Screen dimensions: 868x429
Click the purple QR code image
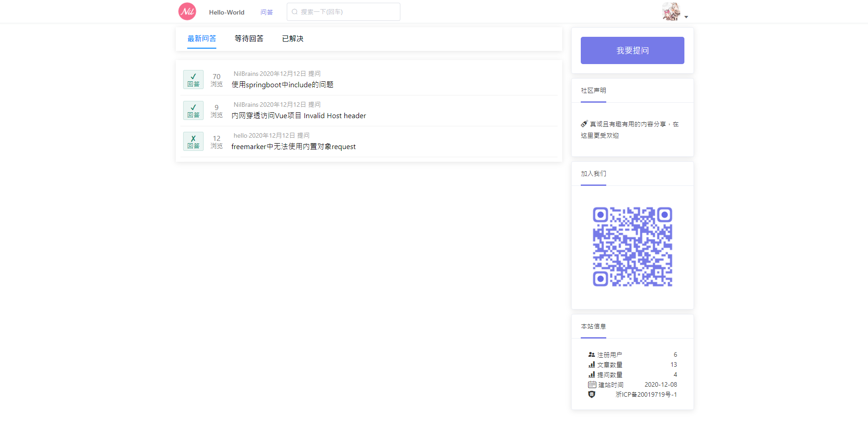click(633, 247)
